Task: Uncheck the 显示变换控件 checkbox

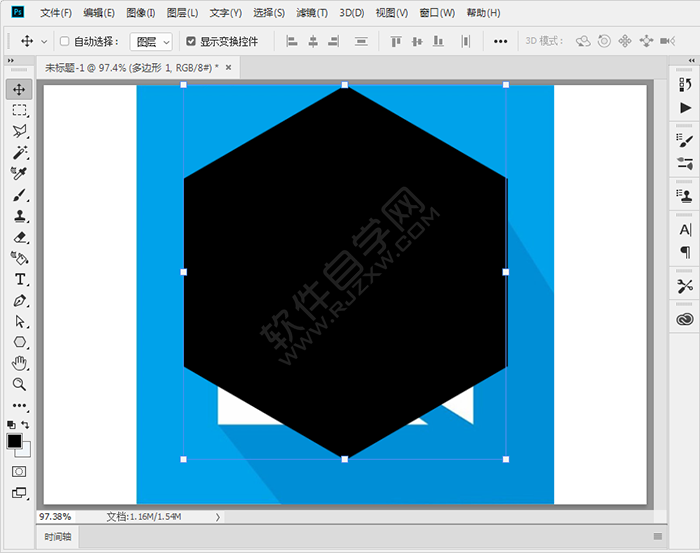Action: coord(191,42)
